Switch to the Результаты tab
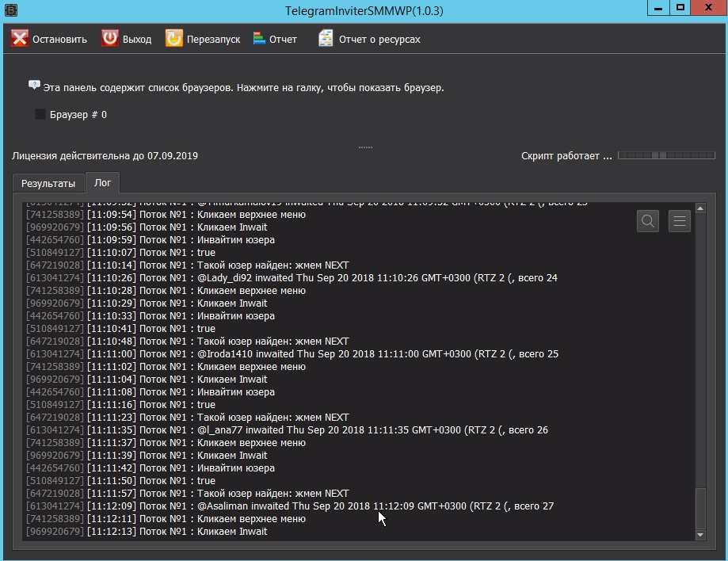Viewport: 728px width, 561px height. click(48, 183)
